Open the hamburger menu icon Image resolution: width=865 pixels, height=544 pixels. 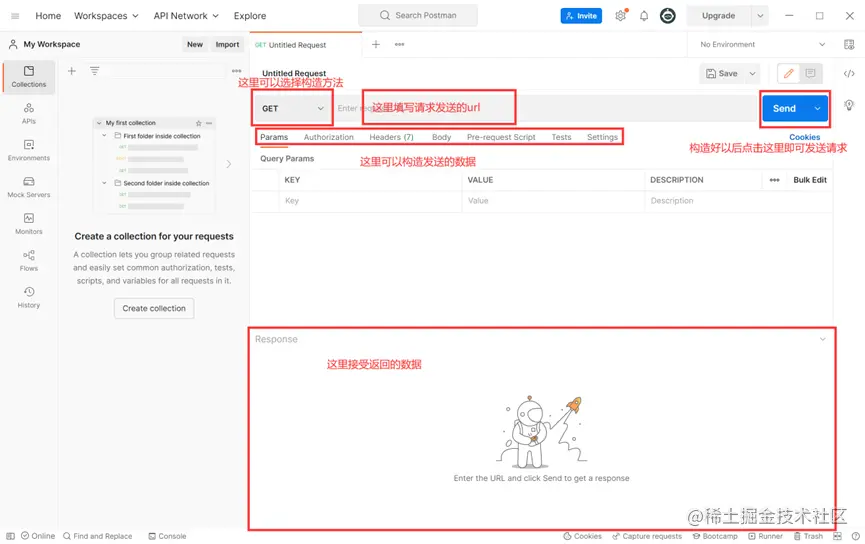(x=15, y=16)
